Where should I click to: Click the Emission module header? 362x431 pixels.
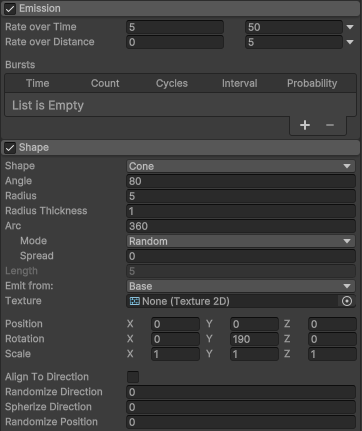click(181, 9)
